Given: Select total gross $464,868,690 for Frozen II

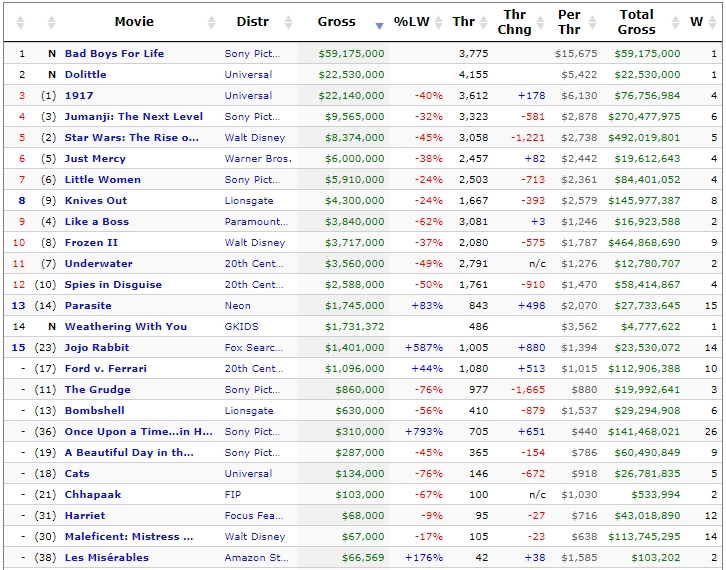Looking at the screenshot, I should pyautogui.click(x=644, y=243).
